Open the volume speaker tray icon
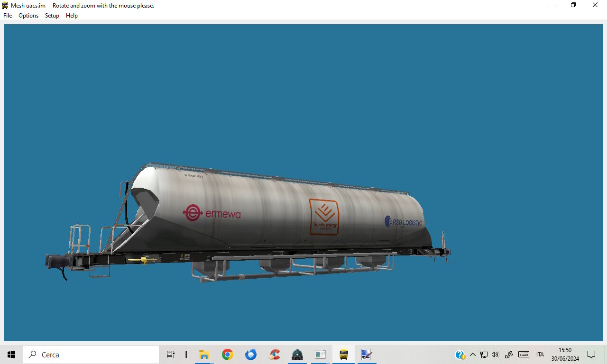Image resolution: width=607 pixels, height=364 pixels. point(496,355)
